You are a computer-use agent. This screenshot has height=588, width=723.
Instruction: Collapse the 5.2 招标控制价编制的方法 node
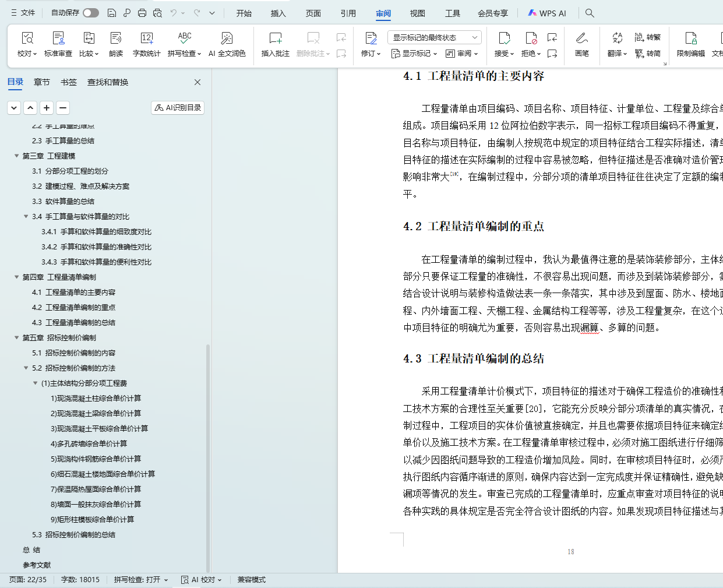point(26,368)
